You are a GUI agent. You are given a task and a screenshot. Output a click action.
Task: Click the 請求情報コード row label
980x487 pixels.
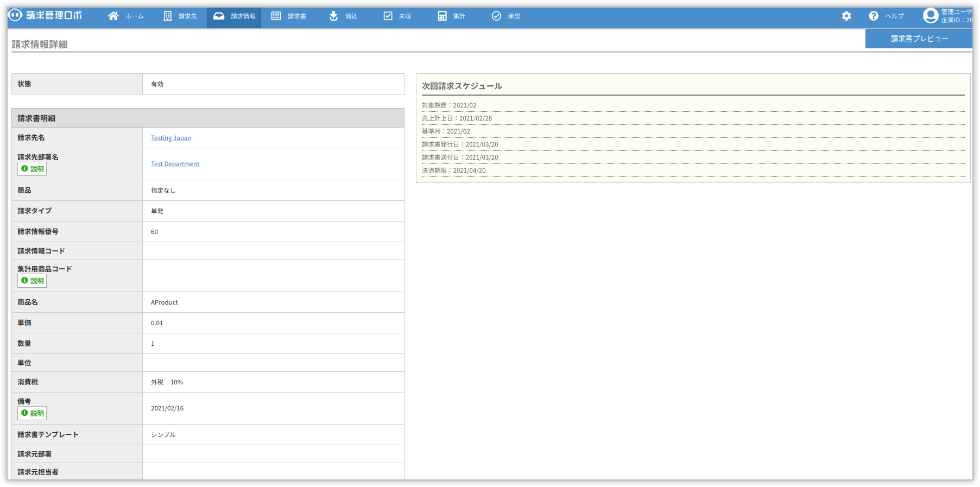pyautogui.click(x=41, y=251)
